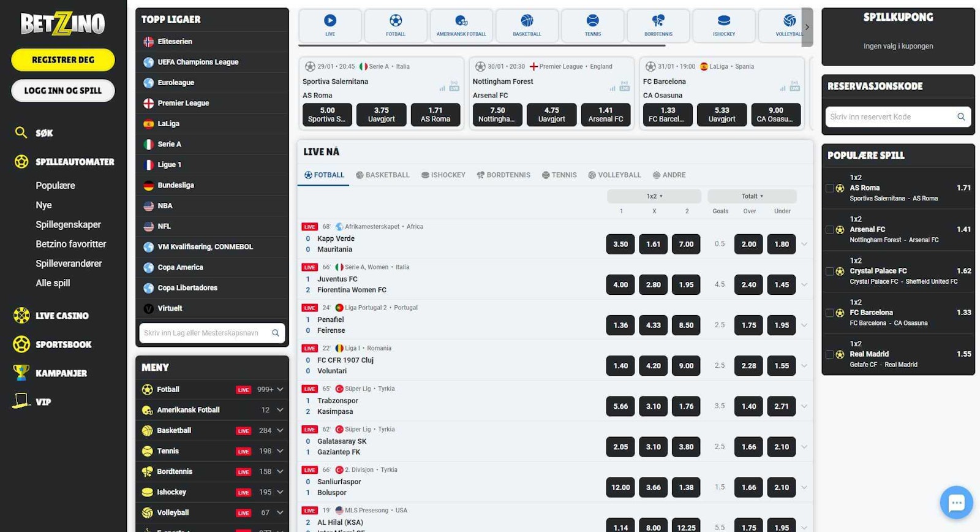980x532 pixels.
Task: Expand Basketball in the Meny list
Action: [x=280, y=430]
